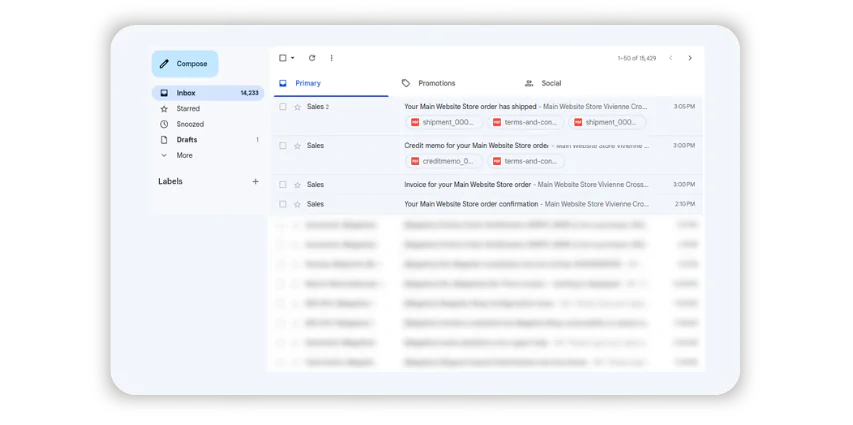Image resolution: width=853 pixels, height=425 pixels.
Task: Star the Invoice email
Action: tap(297, 185)
